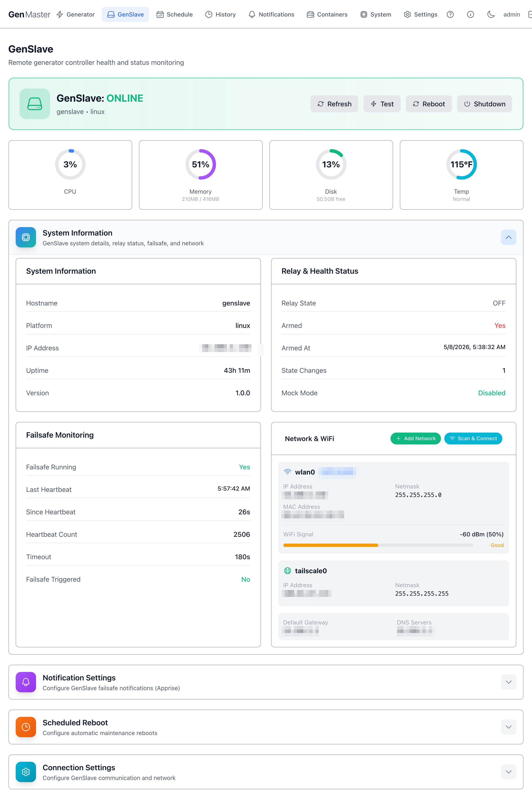The width and height of the screenshot is (532, 802).
Task: Toggle dark mode moon icon
Action: click(491, 14)
